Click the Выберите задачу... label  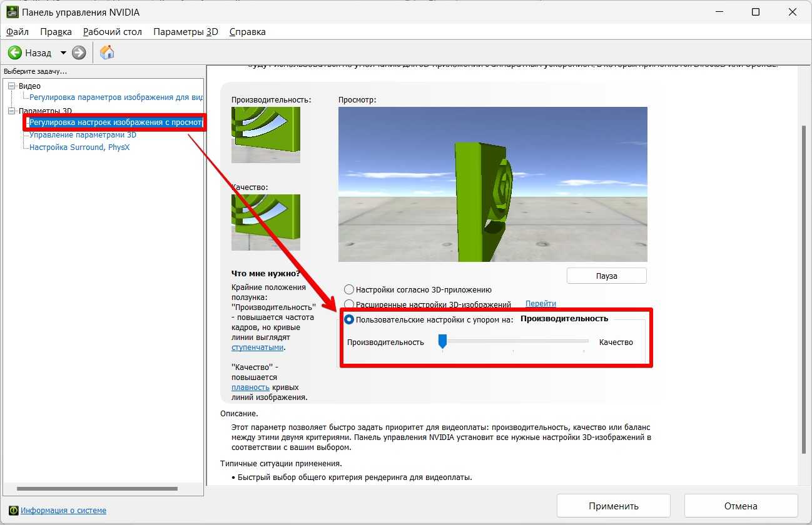(36, 71)
